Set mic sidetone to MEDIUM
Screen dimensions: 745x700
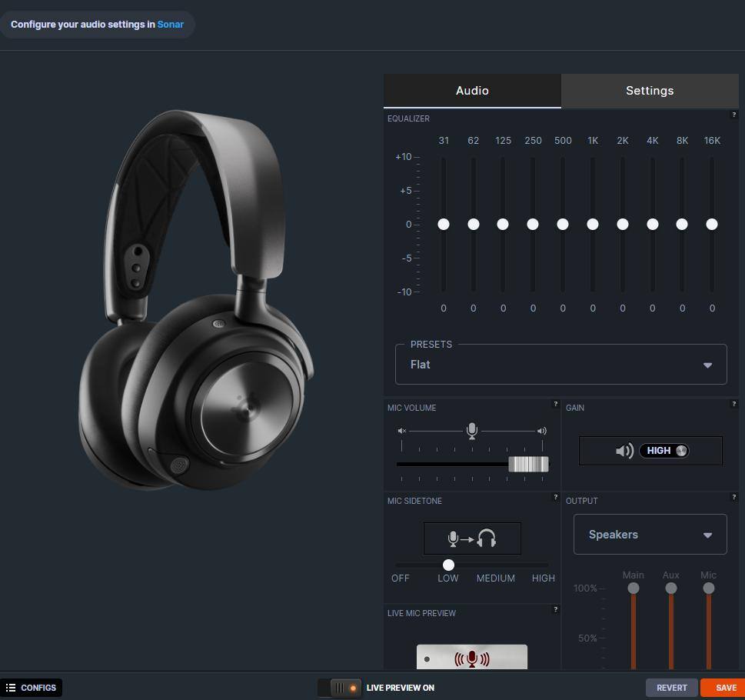pos(496,565)
